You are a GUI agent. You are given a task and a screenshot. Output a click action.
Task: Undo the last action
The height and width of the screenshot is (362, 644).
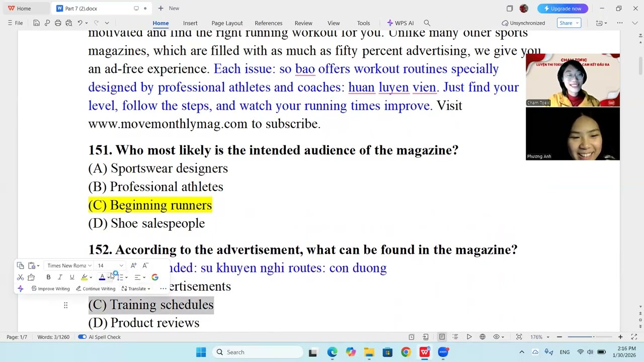point(79,23)
